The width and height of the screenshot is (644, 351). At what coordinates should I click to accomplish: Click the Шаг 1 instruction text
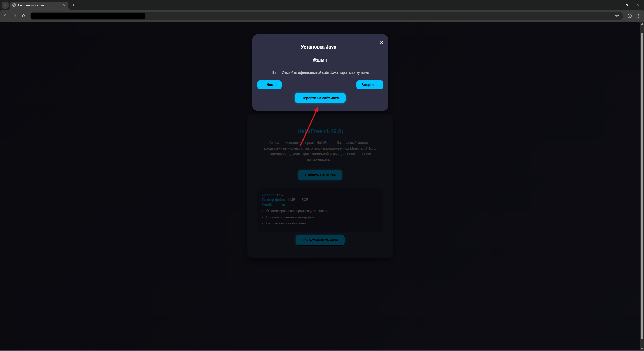click(x=320, y=73)
